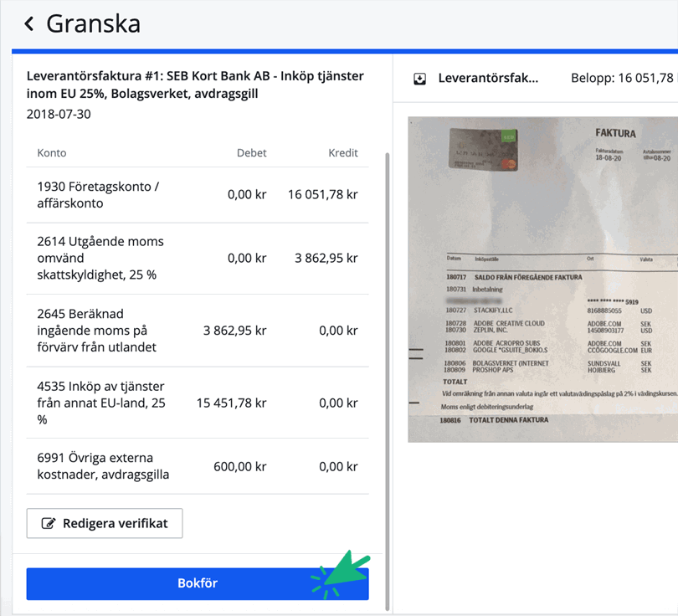The width and height of the screenshot is (678, 616).
Task: Click the Debet column header
Action: 254,153
